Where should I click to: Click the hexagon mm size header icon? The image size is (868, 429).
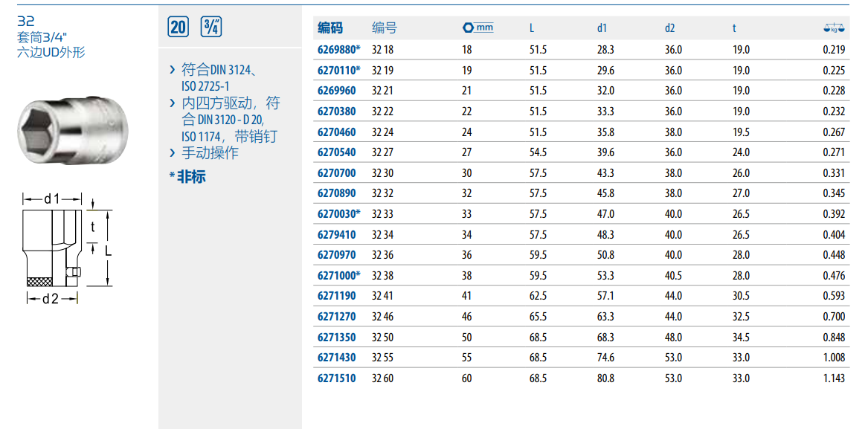tap(478, 28)
